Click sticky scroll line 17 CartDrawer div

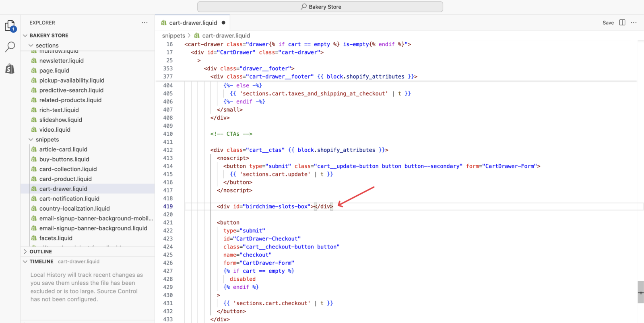pos(257,52)
